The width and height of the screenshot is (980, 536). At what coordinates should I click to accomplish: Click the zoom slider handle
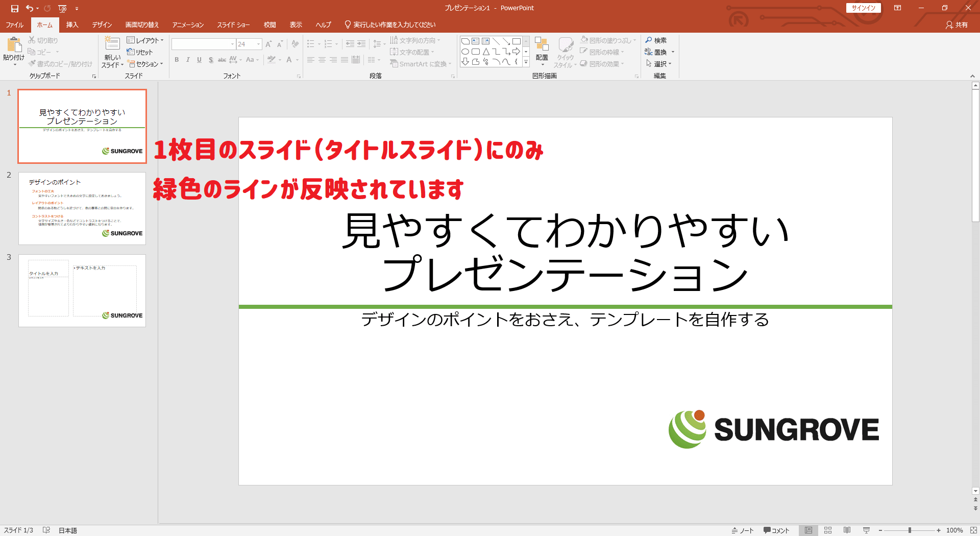[x=910, y=530]
